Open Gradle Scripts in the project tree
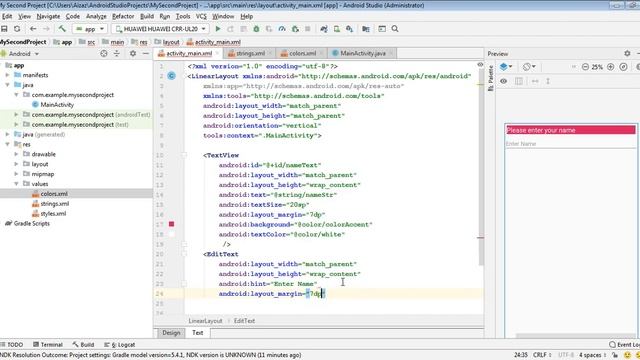Image resolution: width=640 pixels, height=360 pixels. (x=31, y=223)
